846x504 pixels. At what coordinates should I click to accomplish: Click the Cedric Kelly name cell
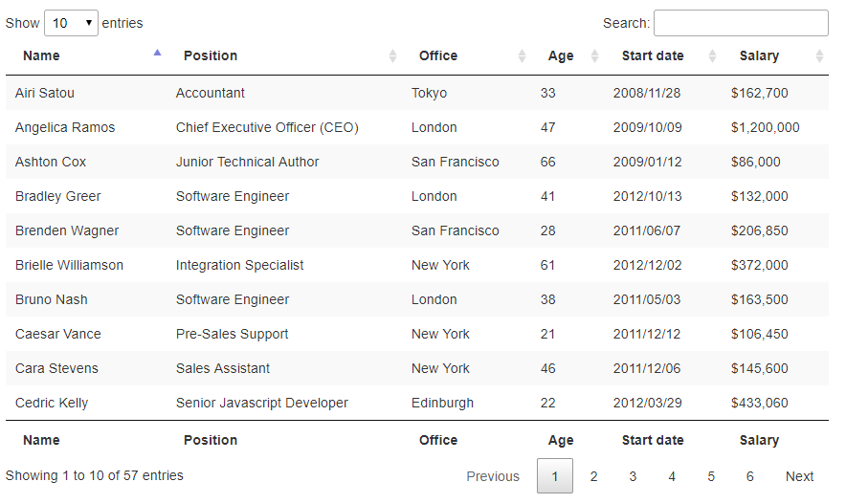coord(52,403)
